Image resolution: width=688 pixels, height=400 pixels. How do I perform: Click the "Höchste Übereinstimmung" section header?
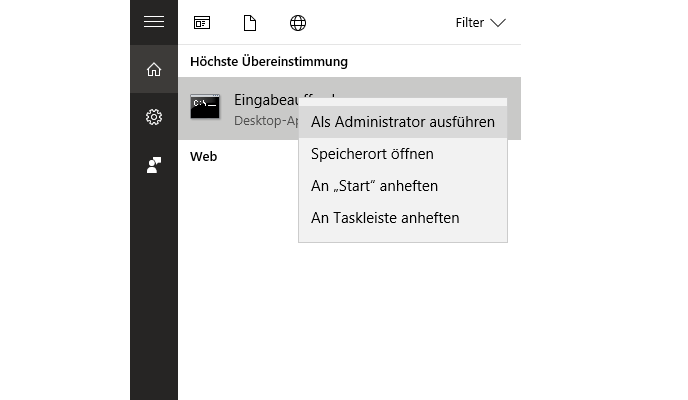point(269,61)
